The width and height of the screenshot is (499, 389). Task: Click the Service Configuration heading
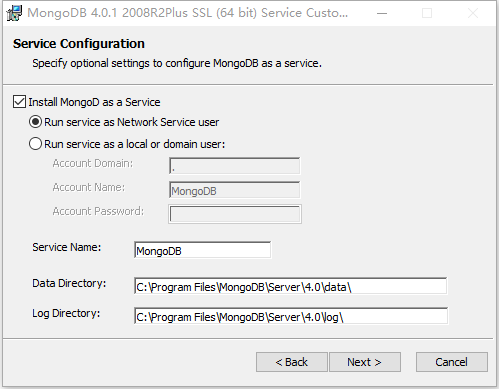click(x=79, y=44)
